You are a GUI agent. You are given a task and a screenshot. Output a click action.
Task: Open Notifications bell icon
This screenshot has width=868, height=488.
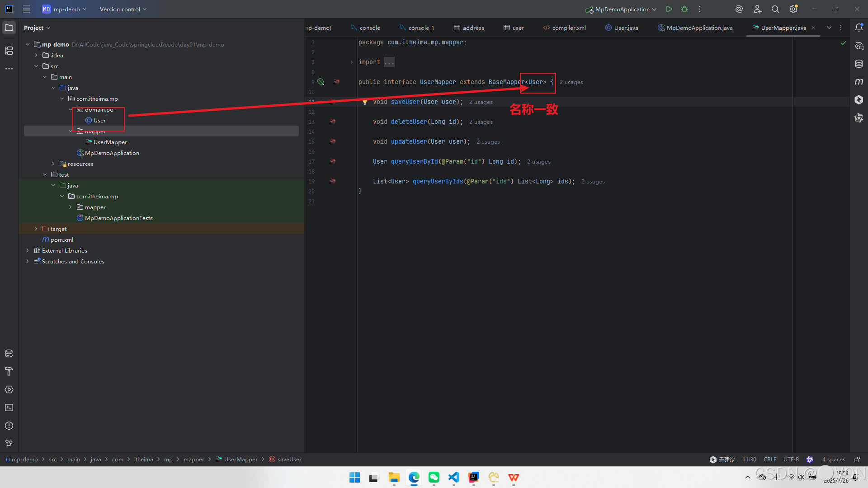[859, 28]
